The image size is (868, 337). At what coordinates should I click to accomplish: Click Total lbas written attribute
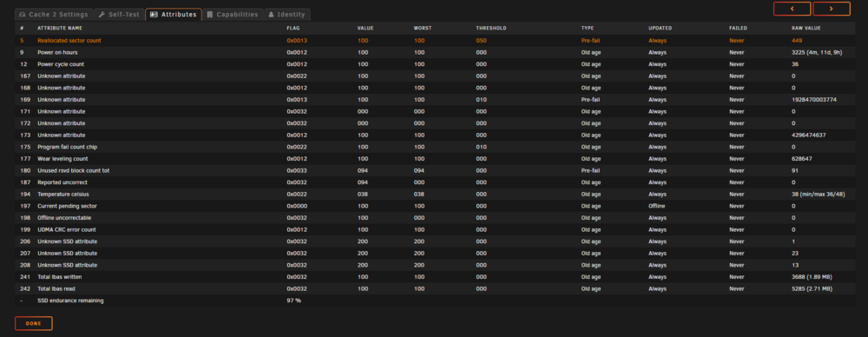(60, 276)
